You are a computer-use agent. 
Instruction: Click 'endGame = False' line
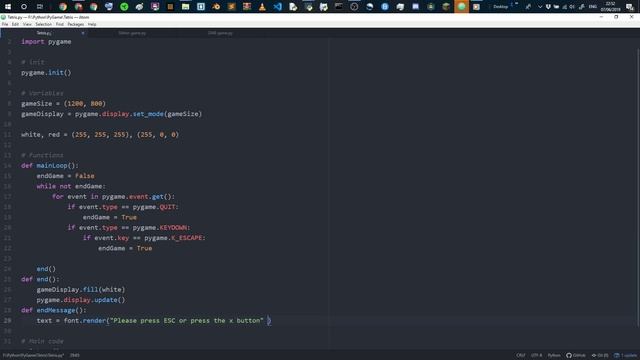(x=65, y=176)
